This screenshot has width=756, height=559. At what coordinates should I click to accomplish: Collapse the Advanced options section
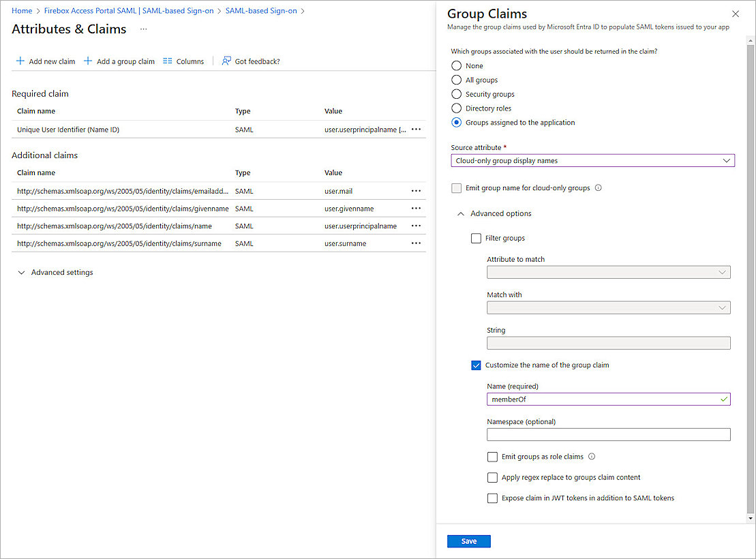click(460, 213)
